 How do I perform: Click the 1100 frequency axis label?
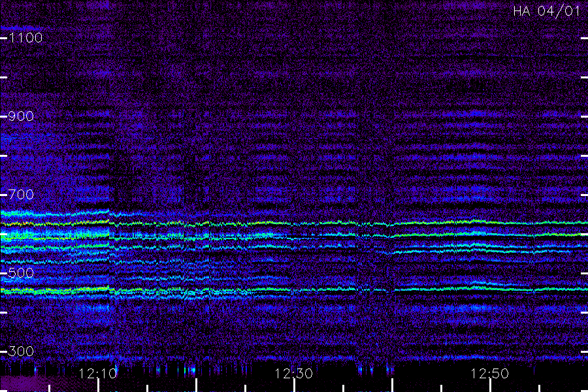coord(25,38)
